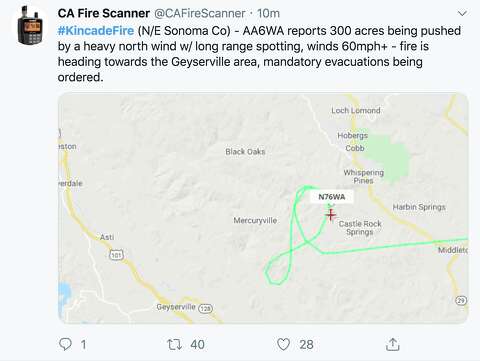
Task: Click the reply speech bubble icon
Action: (65, 344)
